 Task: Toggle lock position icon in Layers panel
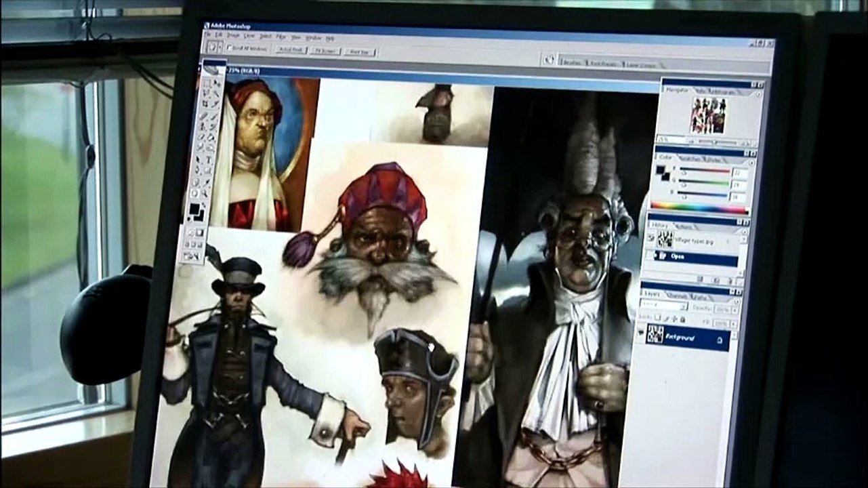674,319
